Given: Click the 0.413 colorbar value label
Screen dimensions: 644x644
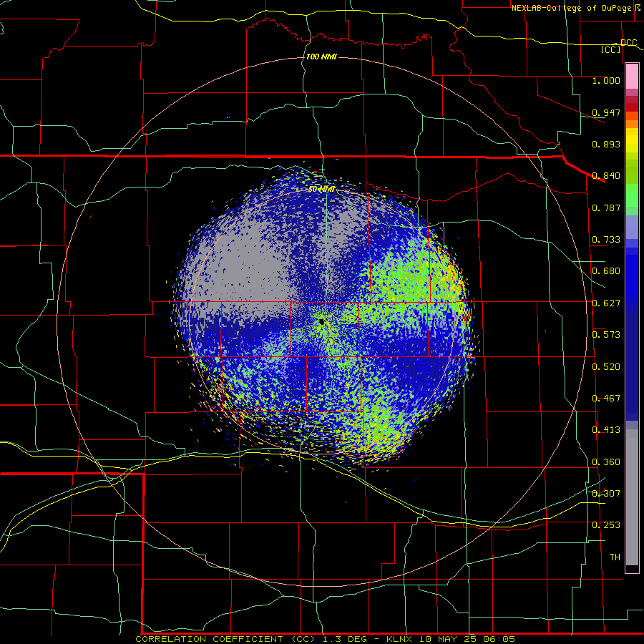Looking at the screenshot, I should pos(606,430).
